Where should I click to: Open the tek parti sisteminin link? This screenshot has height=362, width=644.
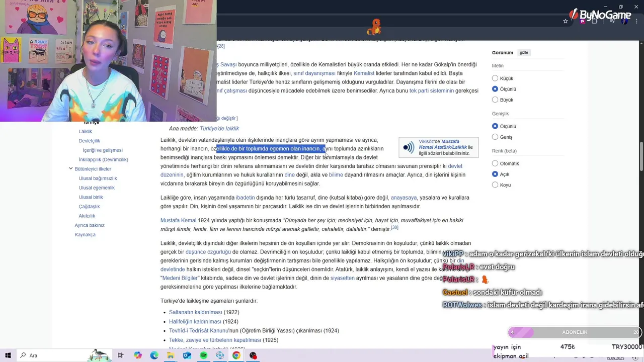(x=432, y=91)
